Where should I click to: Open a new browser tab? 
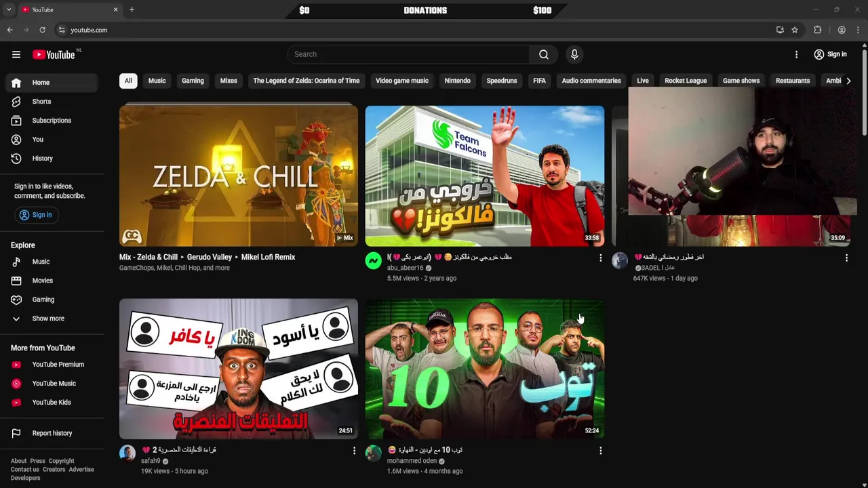(x=132, y=9)
